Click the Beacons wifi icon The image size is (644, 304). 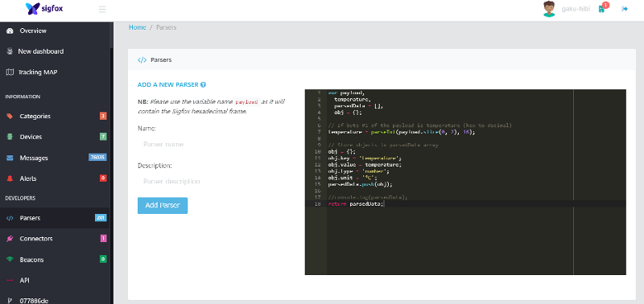10,260
